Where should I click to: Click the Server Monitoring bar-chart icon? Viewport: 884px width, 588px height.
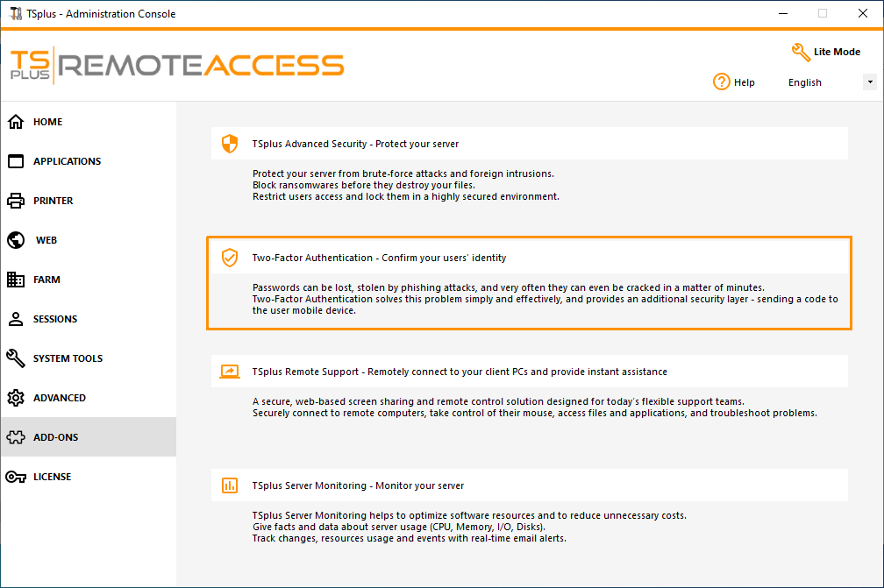229,485
